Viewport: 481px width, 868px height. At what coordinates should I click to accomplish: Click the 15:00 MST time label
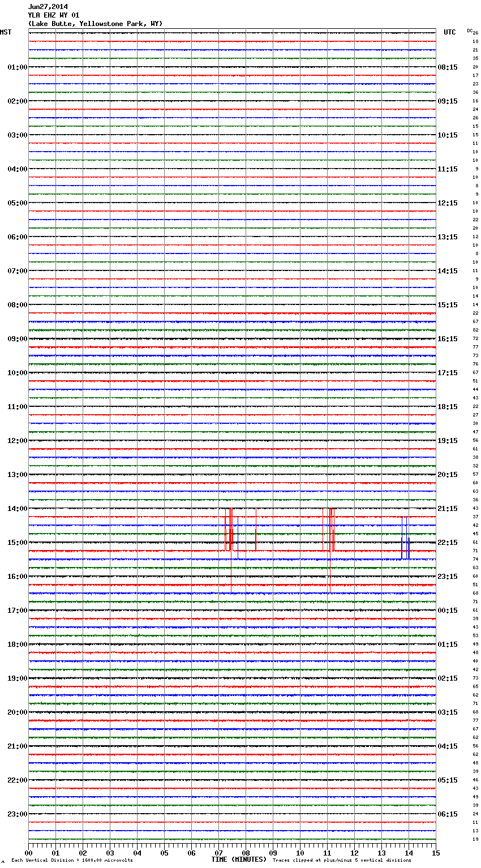click(x=17, y=543)
